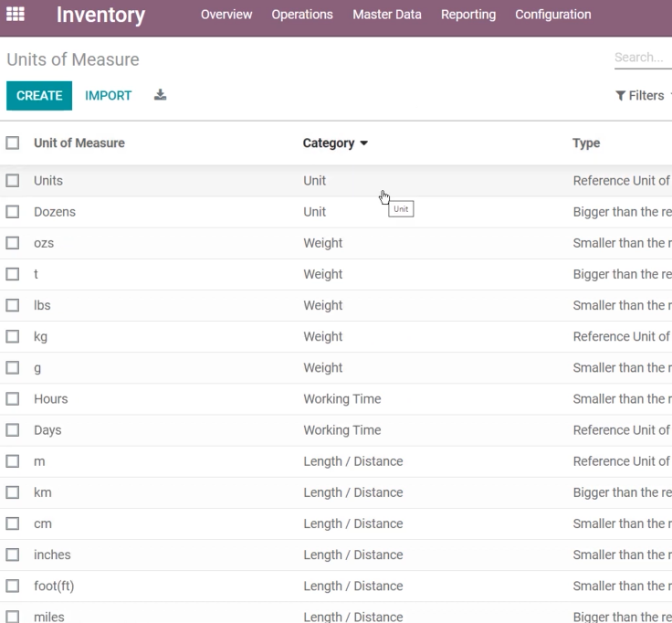
Task: Toggle the select-all header checkbox
Action: tap(13, 143)
